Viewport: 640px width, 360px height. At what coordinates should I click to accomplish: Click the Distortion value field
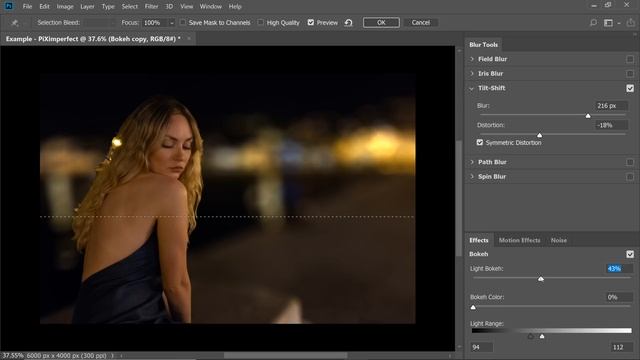click(x=611, y=125)
